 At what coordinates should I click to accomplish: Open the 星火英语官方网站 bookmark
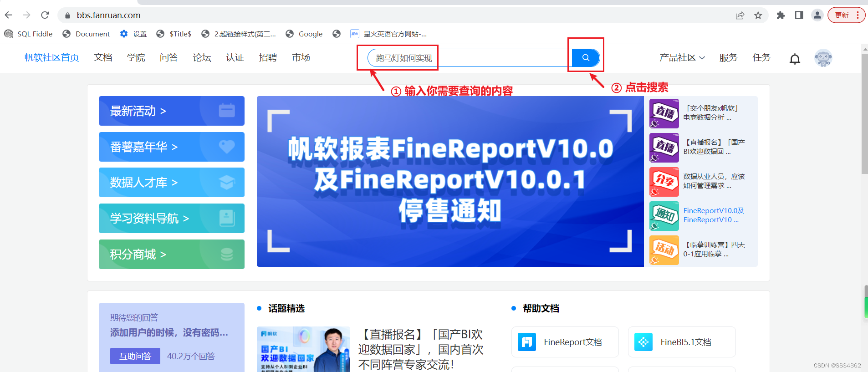point(388,34)
